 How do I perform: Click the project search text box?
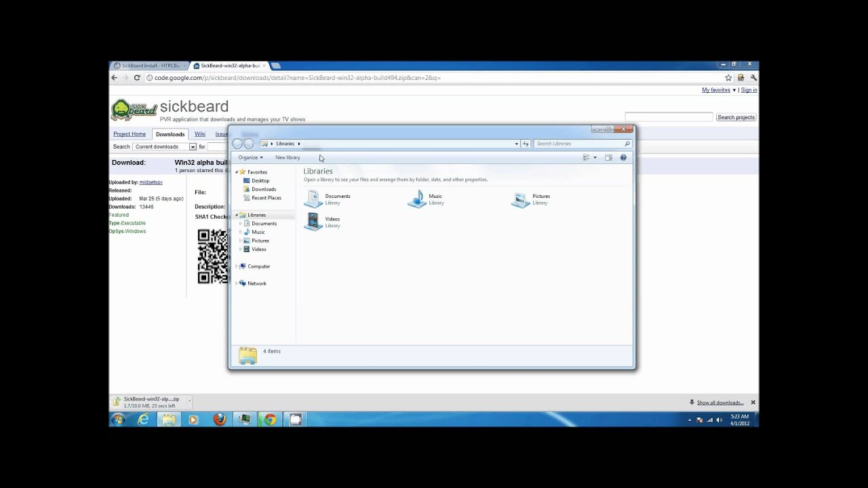[669, 117]
